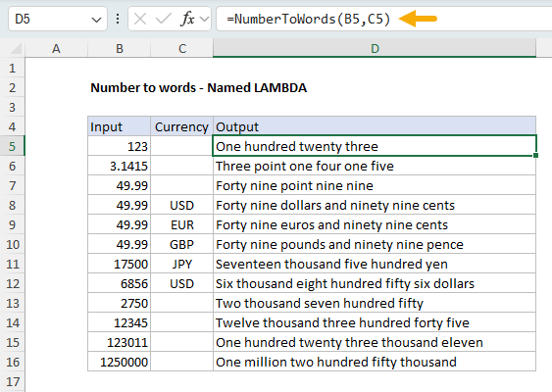
Task: Click output 'Six thousand eight hundred fifty six dollars'
Action: pos(375,283)
